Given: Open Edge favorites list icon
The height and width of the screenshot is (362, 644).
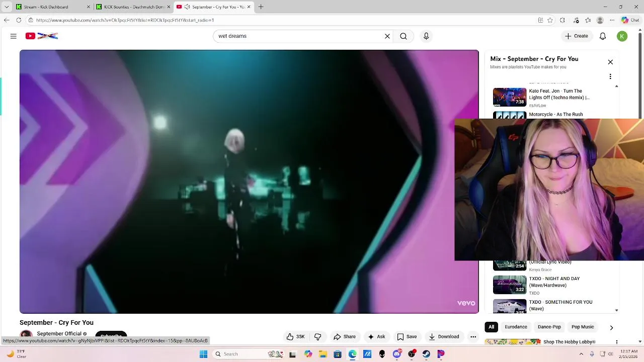Looking at the screenshot, I should [x=588, y=20].
